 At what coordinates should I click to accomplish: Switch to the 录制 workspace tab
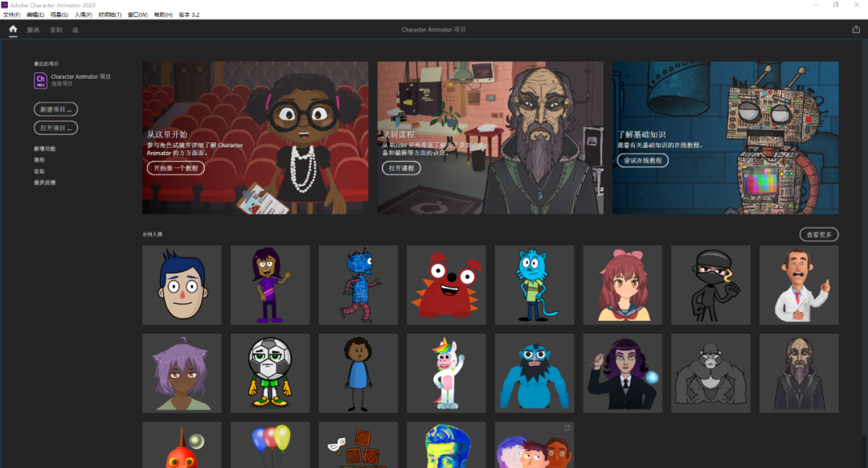coord(56,30)
